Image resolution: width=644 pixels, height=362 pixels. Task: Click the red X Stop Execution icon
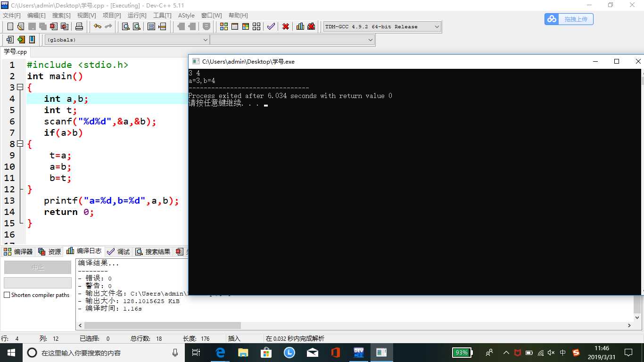click(286, 26)
